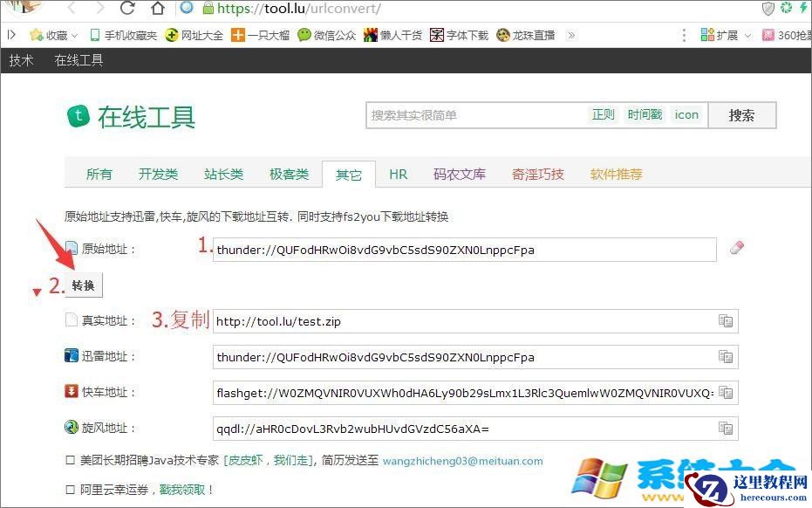Image resolution: width=812 pixels, height=508 pixels.
Task: Copy the 迅雷地址 thunder link
Action: (726, 356)
